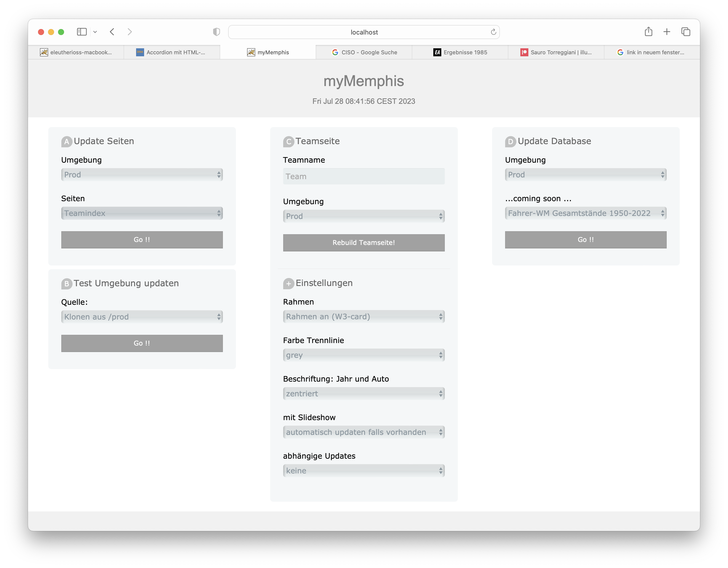Open the Fahrer-WM Gesamtstände dropdown

pyautogui.click(x=585, y=213)
